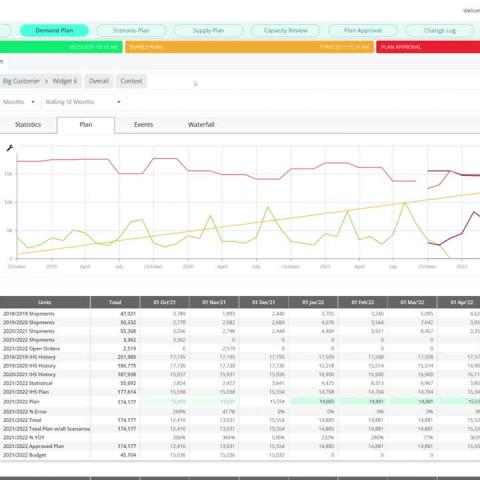480x480 pixels.
Task: Click the 2021/2022 Plan total value 174,177
Action: (x=127, y=402)
